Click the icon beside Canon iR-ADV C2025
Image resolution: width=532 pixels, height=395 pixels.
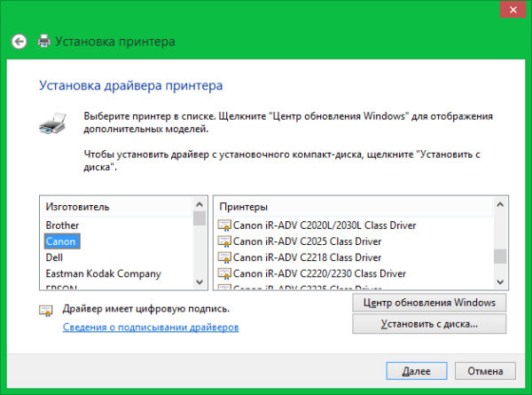(223, 241)
